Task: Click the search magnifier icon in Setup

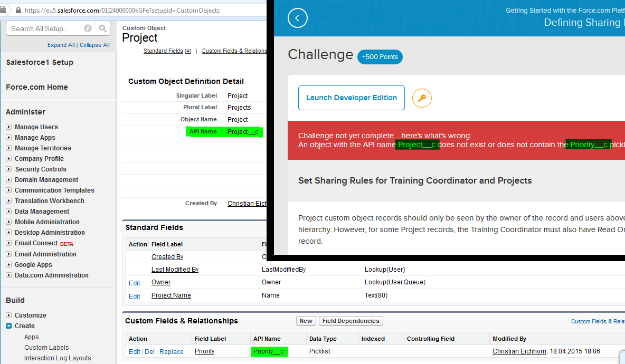Action: [x=103, y=28]
